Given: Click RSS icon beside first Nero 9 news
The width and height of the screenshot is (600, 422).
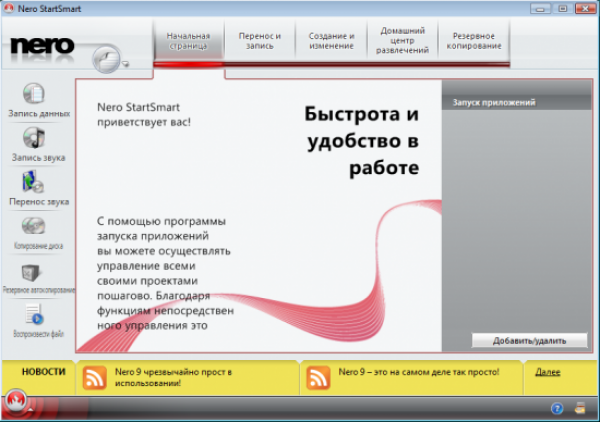Looking at the screenshot, I should click(95, 377).
